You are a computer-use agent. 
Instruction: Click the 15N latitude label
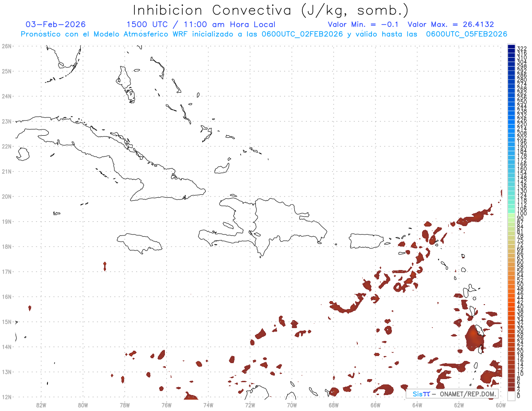tap(7, 321)
